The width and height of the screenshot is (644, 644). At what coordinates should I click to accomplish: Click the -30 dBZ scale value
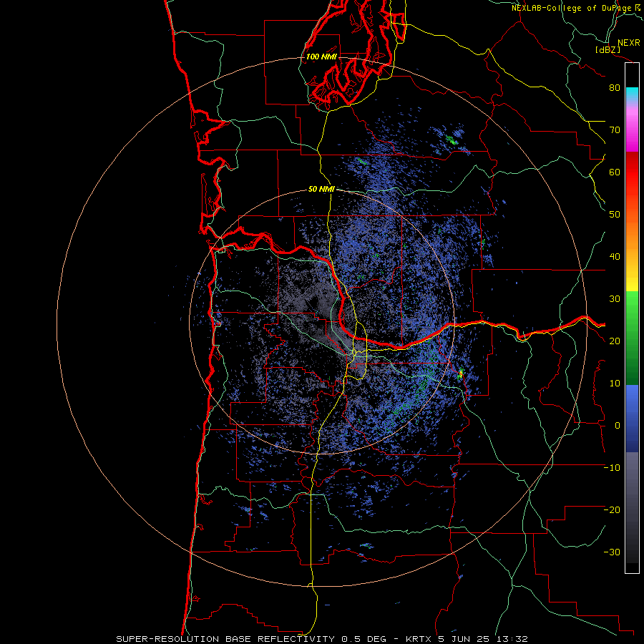[x=612, y=552]
